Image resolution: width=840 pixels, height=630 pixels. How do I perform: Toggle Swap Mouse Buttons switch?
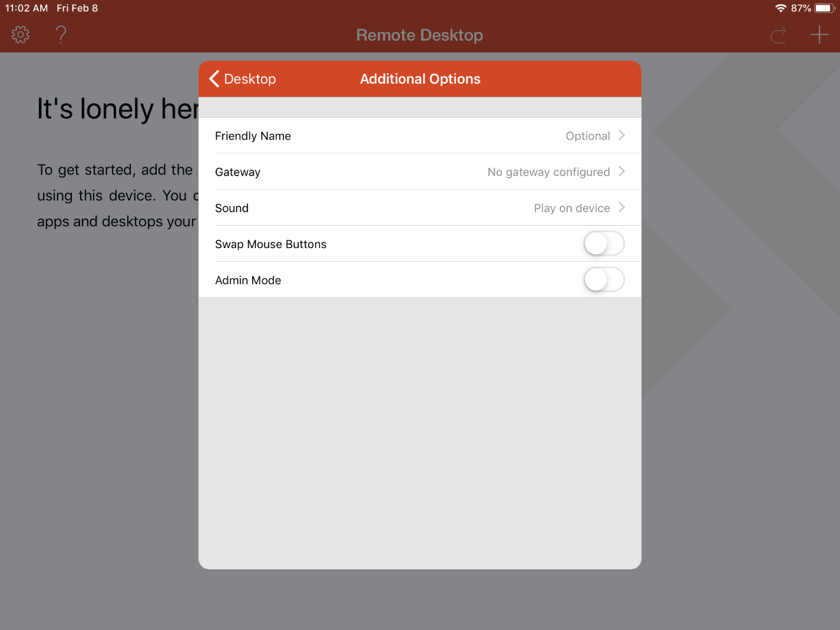click(604, 243)
